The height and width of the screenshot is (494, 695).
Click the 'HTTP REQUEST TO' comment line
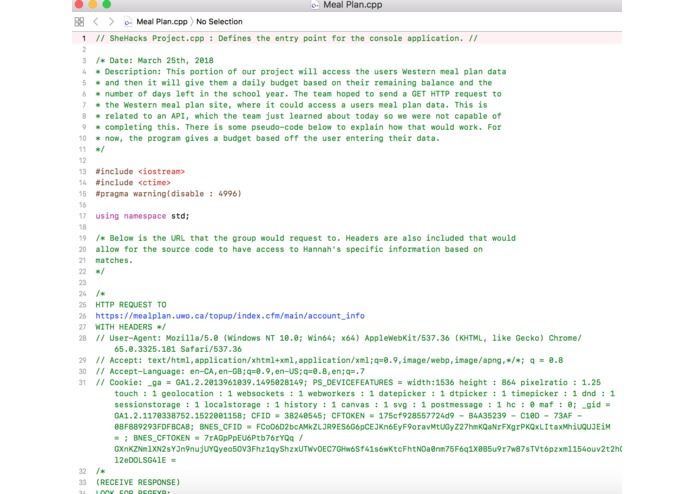[x=131, y=305]
